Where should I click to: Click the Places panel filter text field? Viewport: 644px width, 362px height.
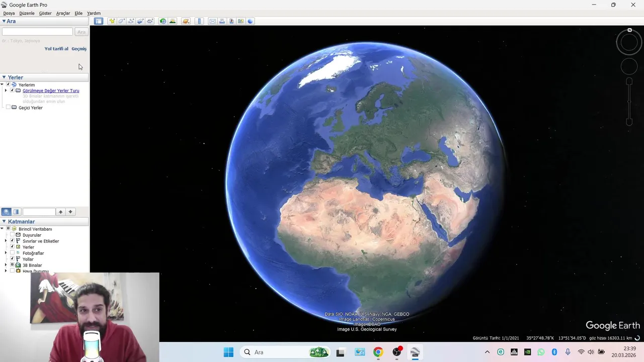tap(39, 212)
